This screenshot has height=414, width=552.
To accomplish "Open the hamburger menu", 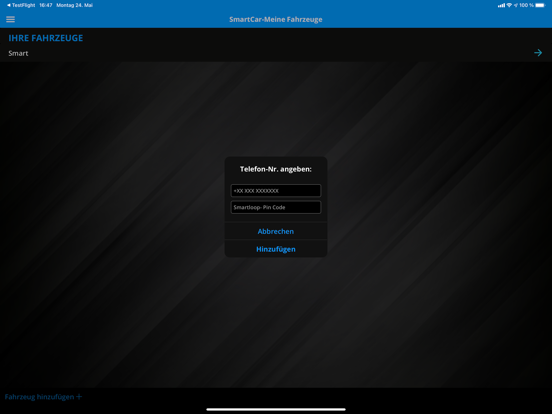I will (x=11, y=19).
